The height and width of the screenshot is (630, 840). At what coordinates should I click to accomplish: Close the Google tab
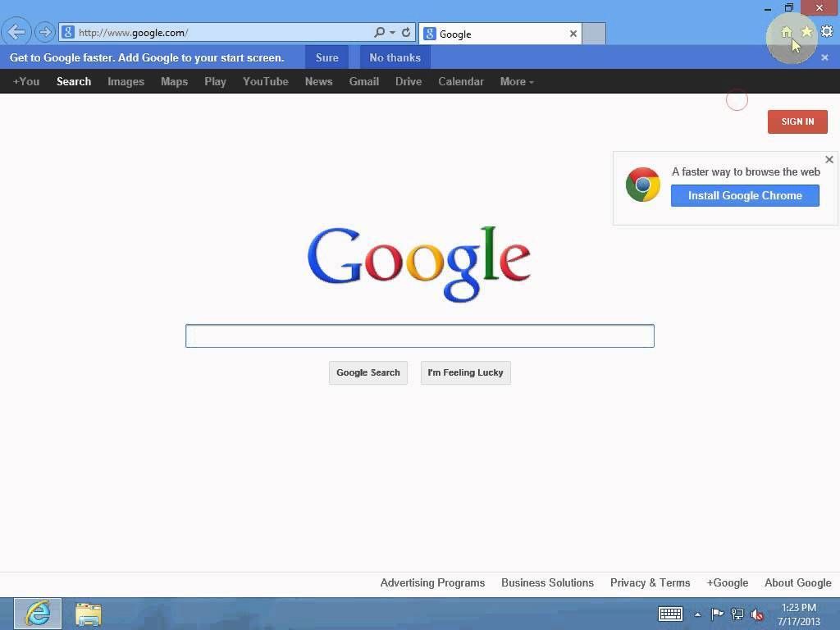(x=573, y=34)
